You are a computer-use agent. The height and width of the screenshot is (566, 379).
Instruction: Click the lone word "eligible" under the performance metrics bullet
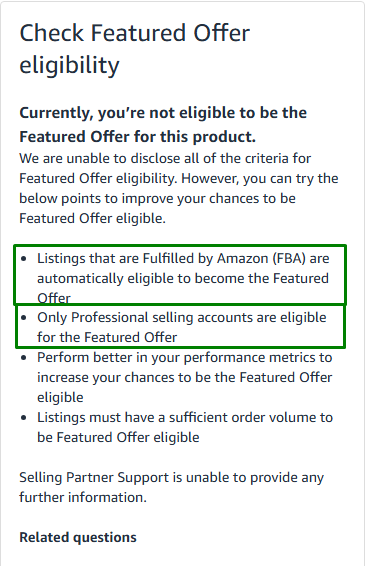(x=60, y=397)
